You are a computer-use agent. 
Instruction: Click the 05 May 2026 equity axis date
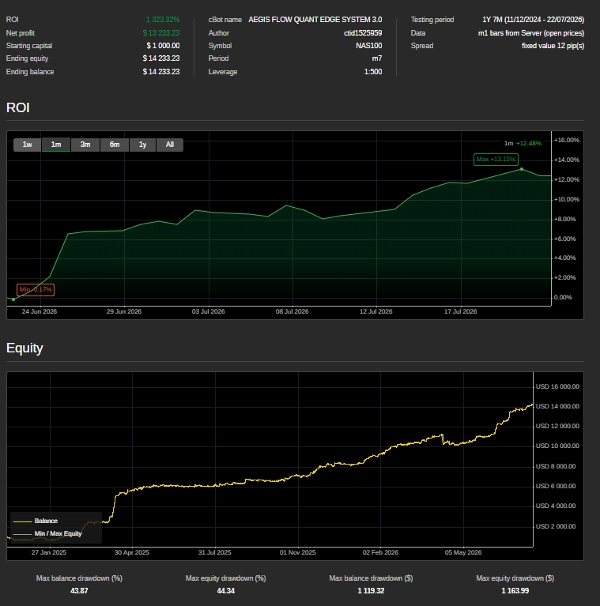[x=463, y=553]
